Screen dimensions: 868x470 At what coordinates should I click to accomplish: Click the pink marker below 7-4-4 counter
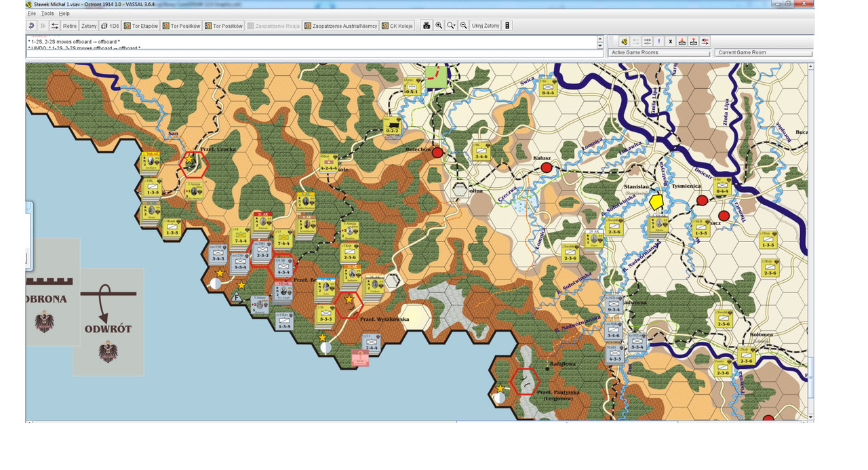click(x=359, y=359)
